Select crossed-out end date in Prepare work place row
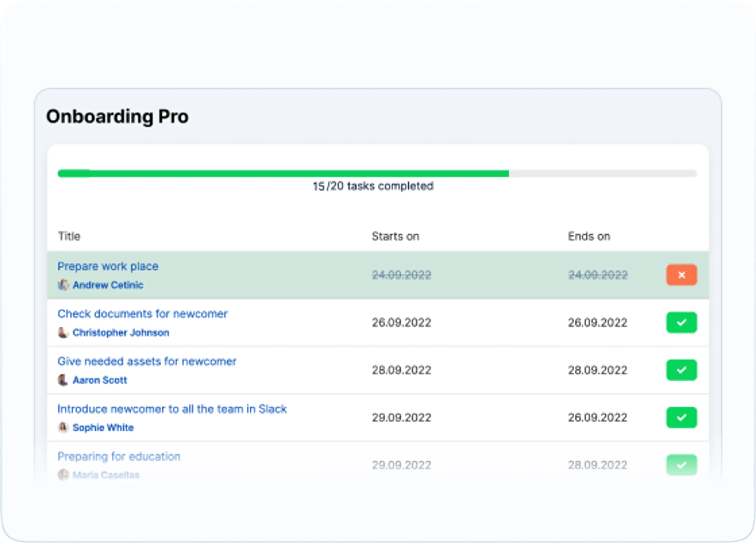 point(598,275)
